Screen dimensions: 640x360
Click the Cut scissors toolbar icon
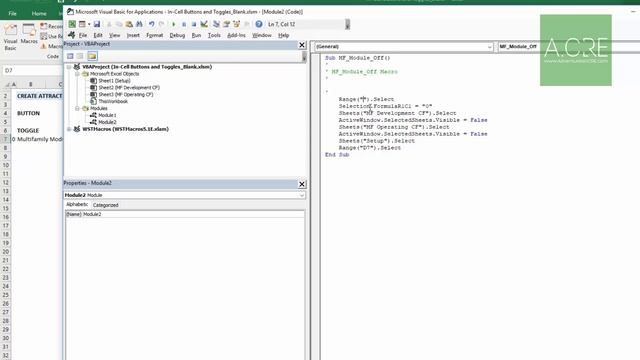109,24
